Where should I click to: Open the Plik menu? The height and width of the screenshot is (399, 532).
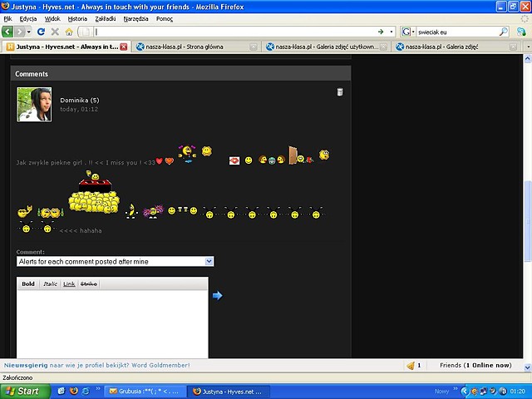coord(7,19)
